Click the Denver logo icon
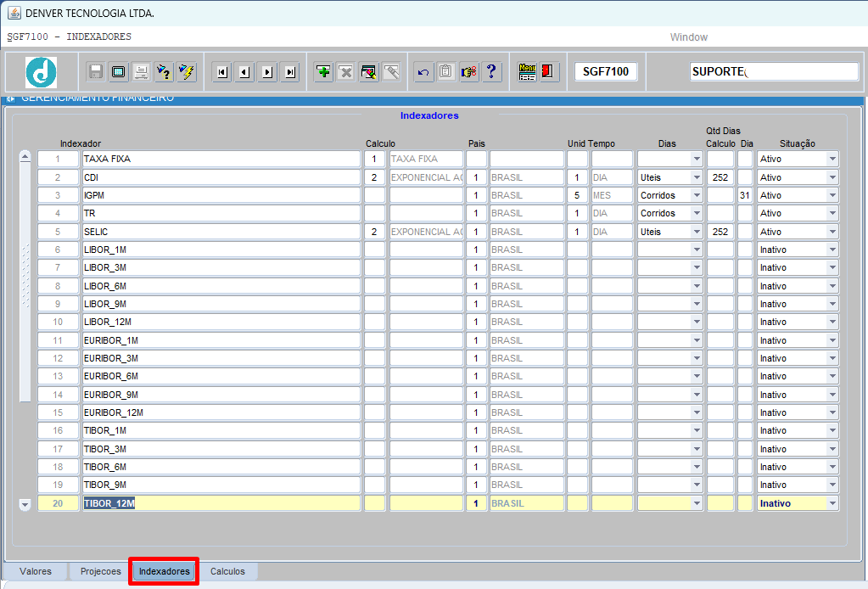 pos(41,72)
